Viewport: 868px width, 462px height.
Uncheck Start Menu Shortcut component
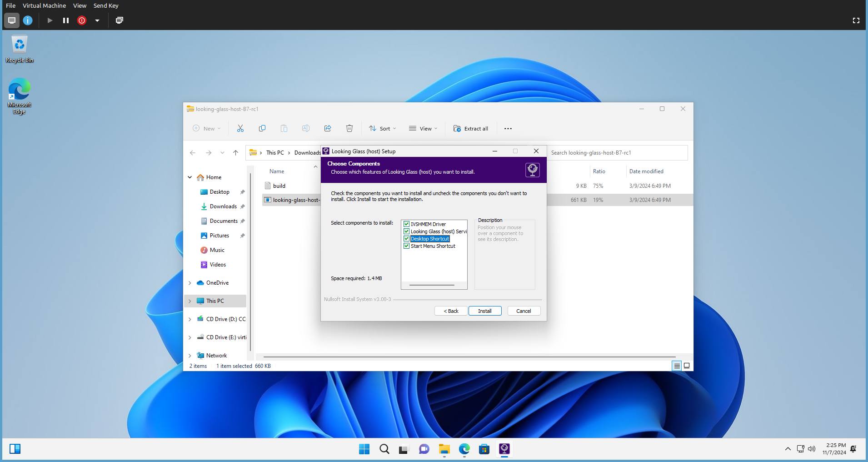coord(407,246)
